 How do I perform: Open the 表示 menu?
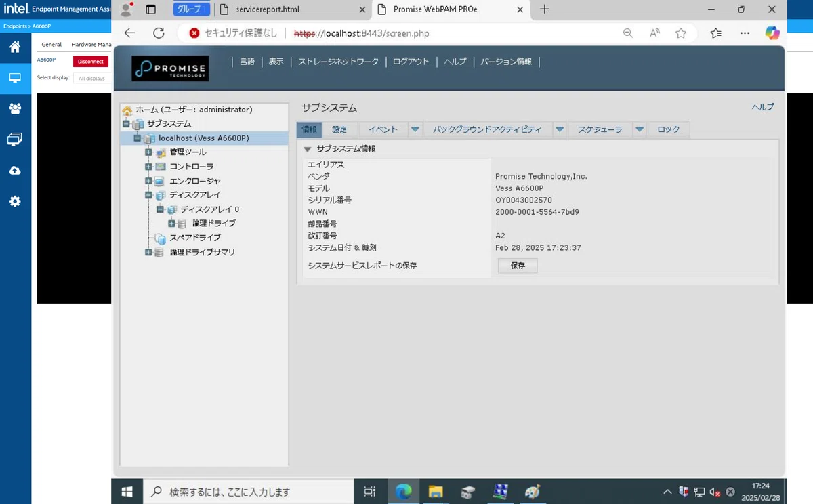point(276,62)
